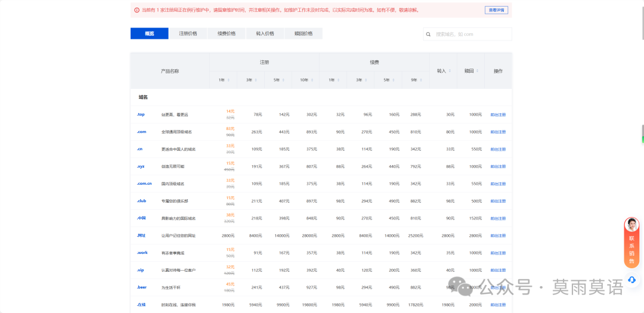Click the description 专属您的俱乐部
Image resolution: width=644 pixels, height=313 pixels.
coord(175,201)
